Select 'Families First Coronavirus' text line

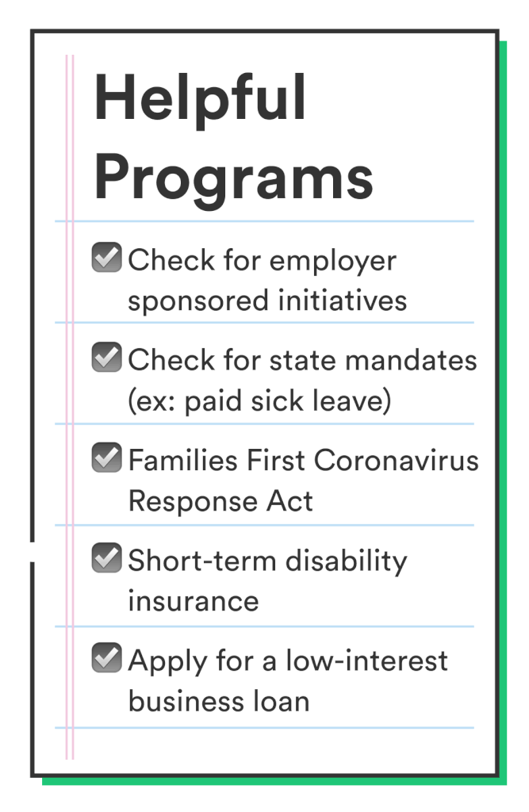click(304, 460)
